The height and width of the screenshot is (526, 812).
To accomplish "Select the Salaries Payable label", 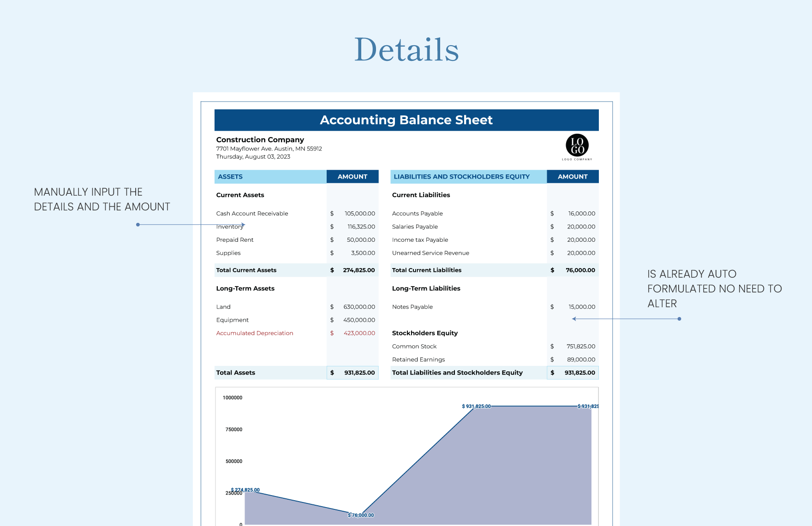I will pyautogui.click(x=415, y=227).
